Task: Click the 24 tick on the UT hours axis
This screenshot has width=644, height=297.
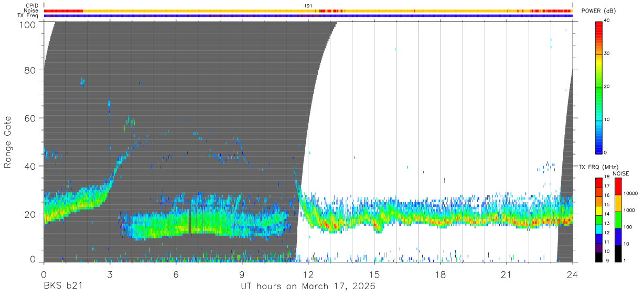Action: (572, 274)
